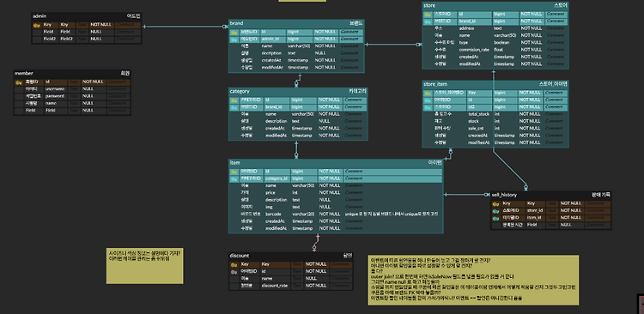This screenshot has height=314, width=644.
Task: Click the yellow key icon in sell_history table
Action: click(495, 203)
